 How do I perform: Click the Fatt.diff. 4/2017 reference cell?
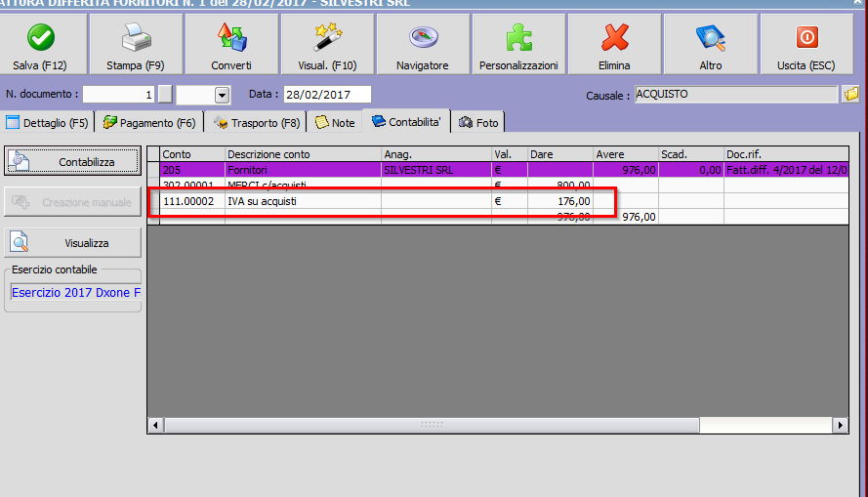click(786, 170)
